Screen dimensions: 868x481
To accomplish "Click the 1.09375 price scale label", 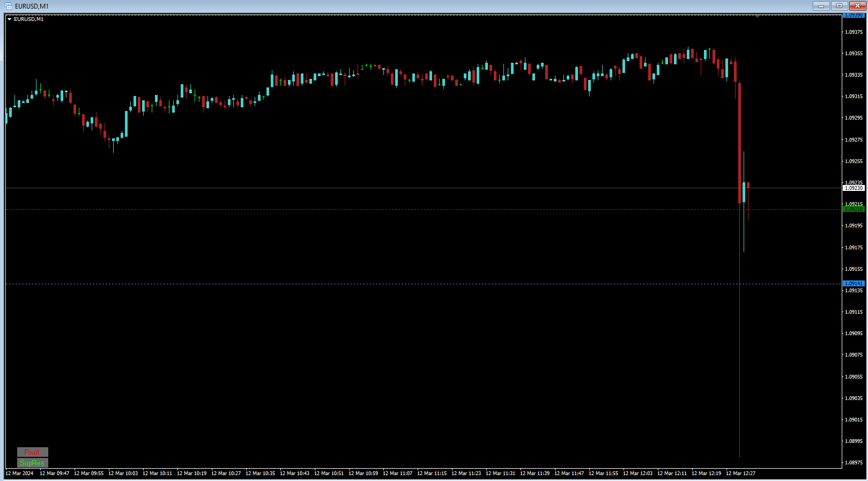I will pos(854,32).
